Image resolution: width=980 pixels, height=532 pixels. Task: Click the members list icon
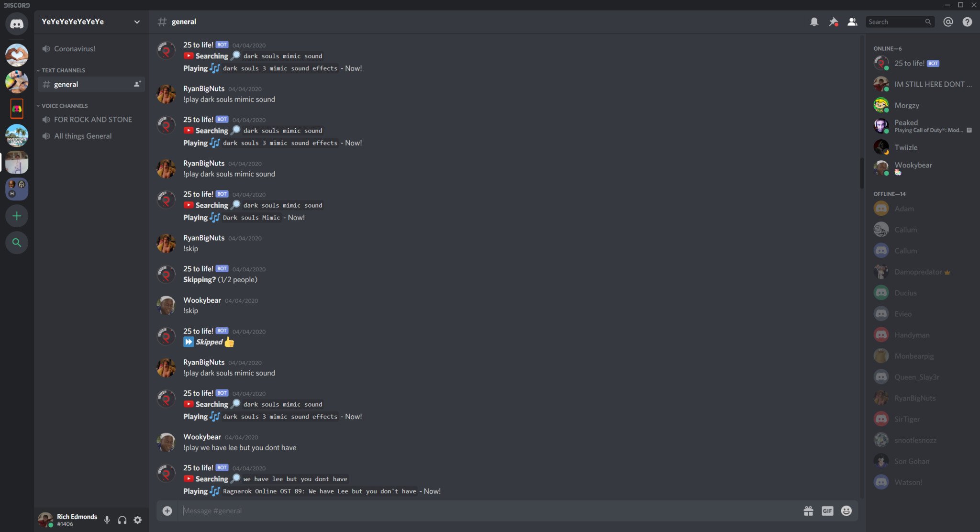(x=852, y=22)
